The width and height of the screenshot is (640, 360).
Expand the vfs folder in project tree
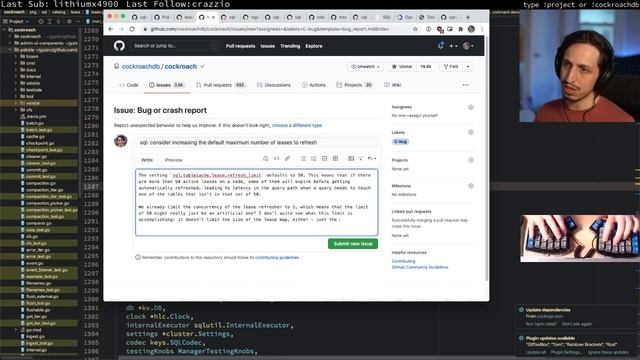click(16, 110)
